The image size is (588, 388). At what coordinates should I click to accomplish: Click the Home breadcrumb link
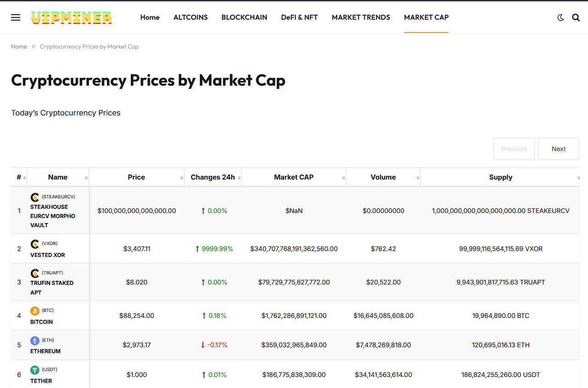pos(19,47)
